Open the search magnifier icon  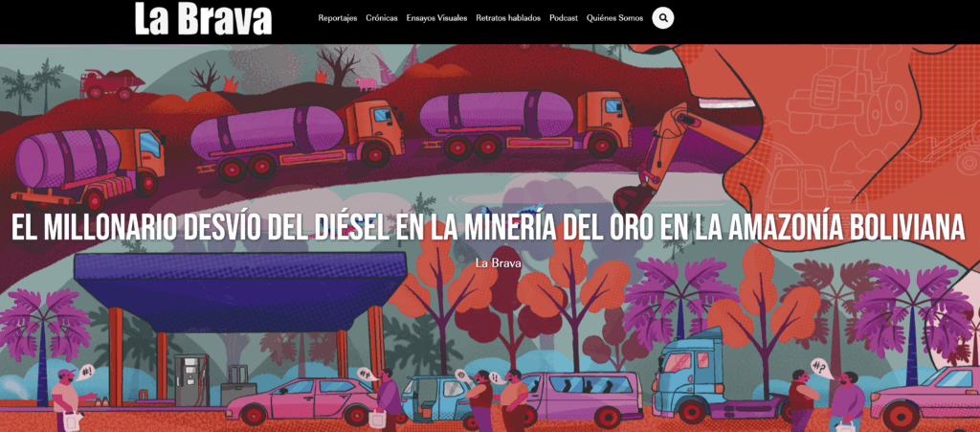point(662,18)
